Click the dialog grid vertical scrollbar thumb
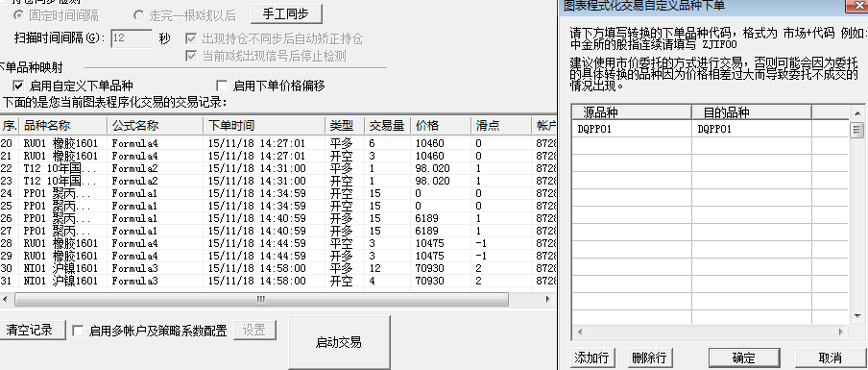The height and width of the screenshot is (370, 868). click(x=857, y=130)
